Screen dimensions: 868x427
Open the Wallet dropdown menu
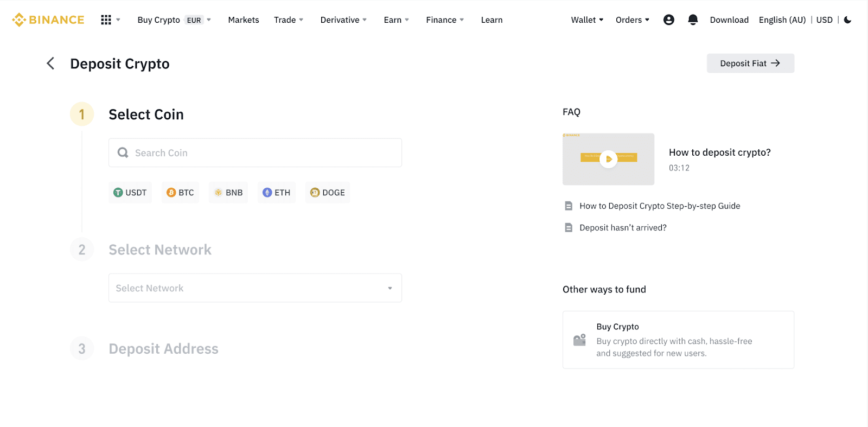pyautogui.click(x=587, y=20)
